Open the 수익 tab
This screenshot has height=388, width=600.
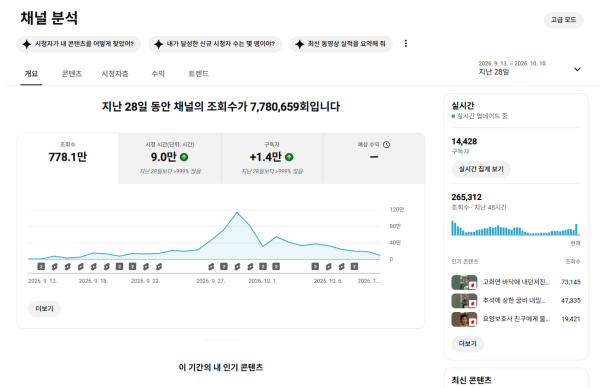coord(158,73)
